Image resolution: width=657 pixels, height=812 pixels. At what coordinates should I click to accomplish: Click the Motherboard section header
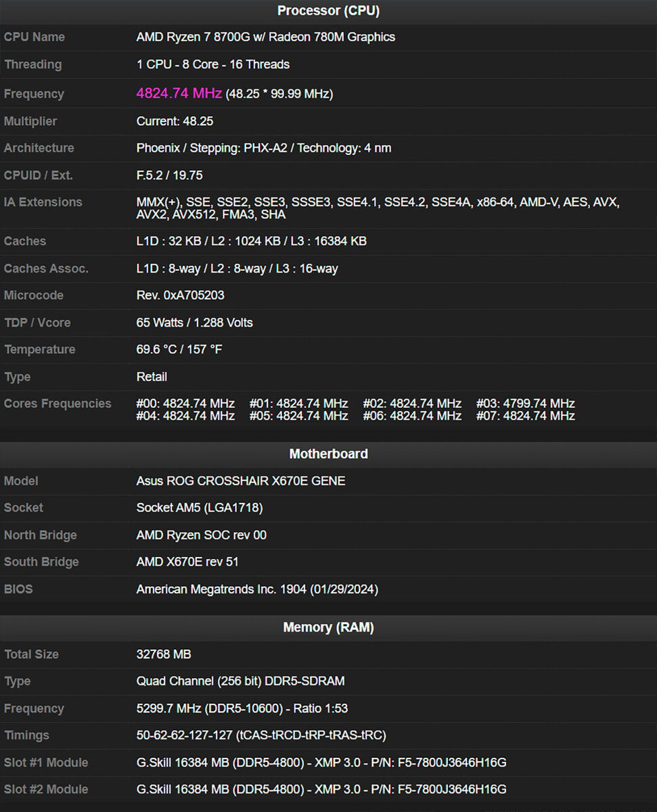[328, 454]
